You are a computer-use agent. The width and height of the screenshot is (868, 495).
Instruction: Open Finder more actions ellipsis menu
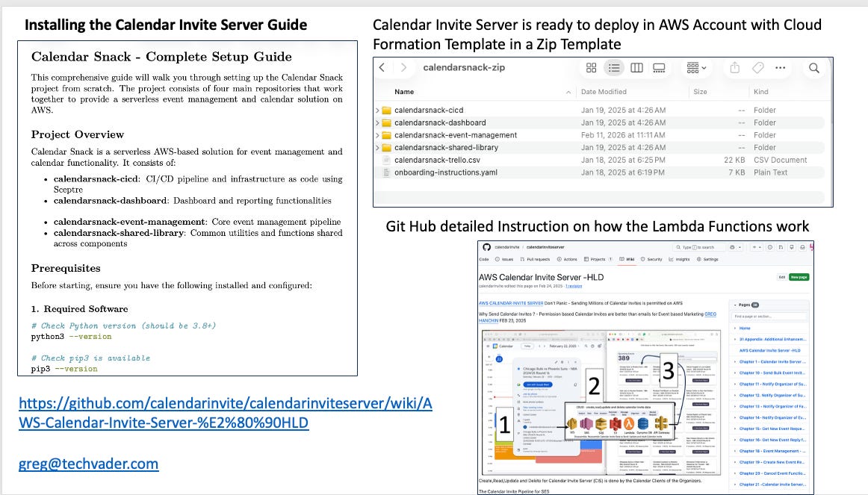click(x=781, y=67)
